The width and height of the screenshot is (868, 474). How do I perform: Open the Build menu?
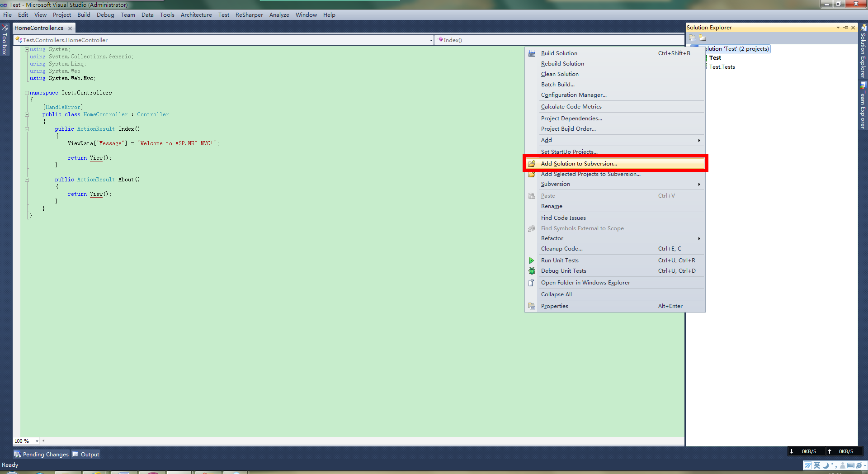(84, 15)
